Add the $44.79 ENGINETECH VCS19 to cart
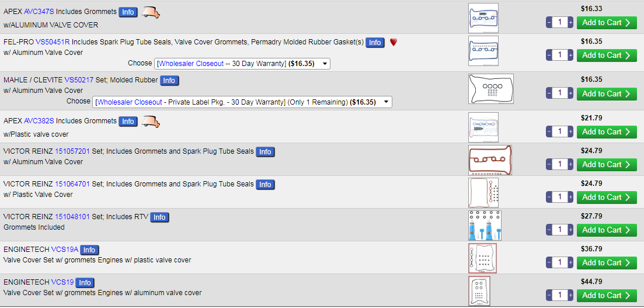 tap(606, 295)
